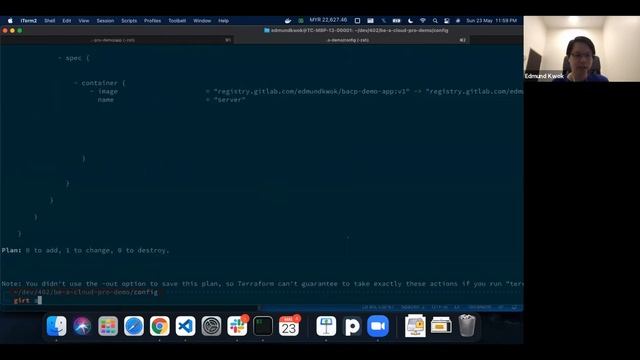Open the Control Center icon
640x360 pixels.
(x=447, y=20)
